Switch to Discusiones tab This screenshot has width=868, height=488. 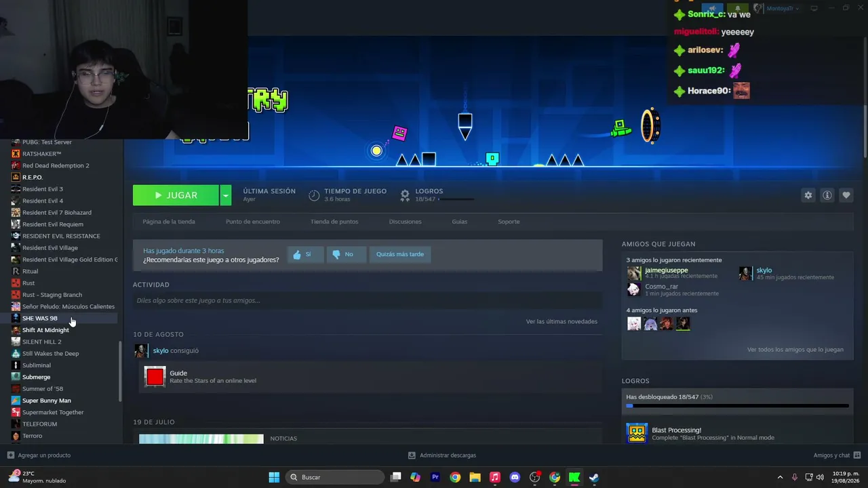[406, 222]
